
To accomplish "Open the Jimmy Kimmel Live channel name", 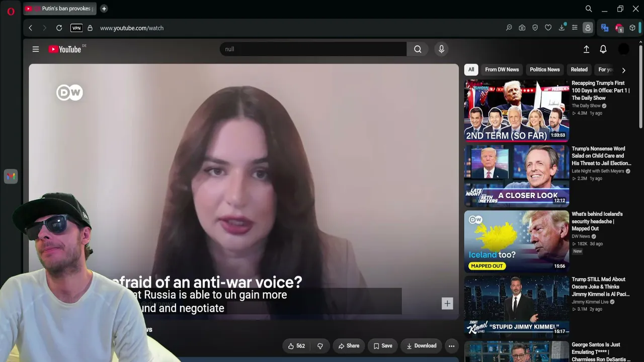I will tap(590, 302).
